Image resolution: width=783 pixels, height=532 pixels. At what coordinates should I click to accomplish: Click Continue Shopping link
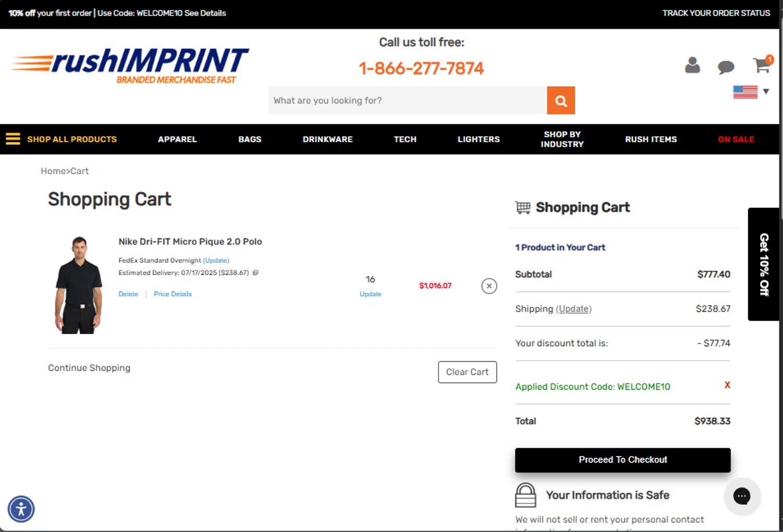89,368
